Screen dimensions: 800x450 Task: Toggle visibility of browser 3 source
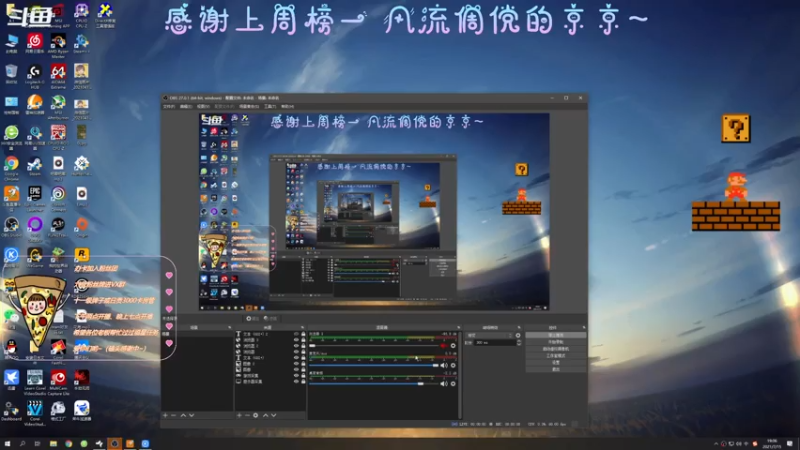click(x=296, y=340)
